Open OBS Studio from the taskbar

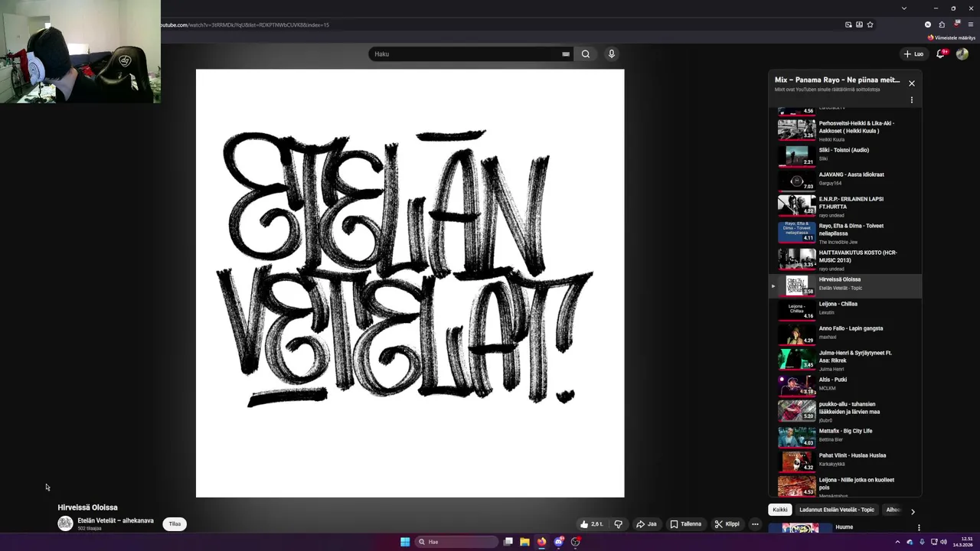coord(576,542)
